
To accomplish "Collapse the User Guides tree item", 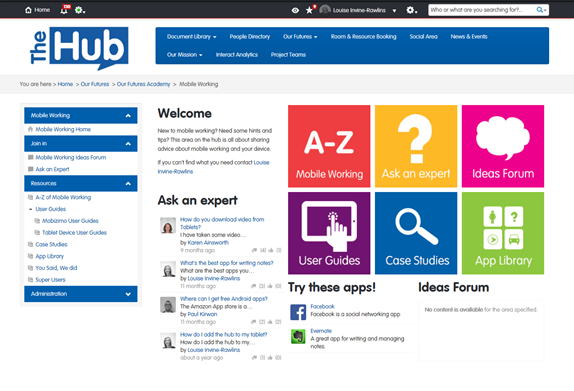I will 30,209.
